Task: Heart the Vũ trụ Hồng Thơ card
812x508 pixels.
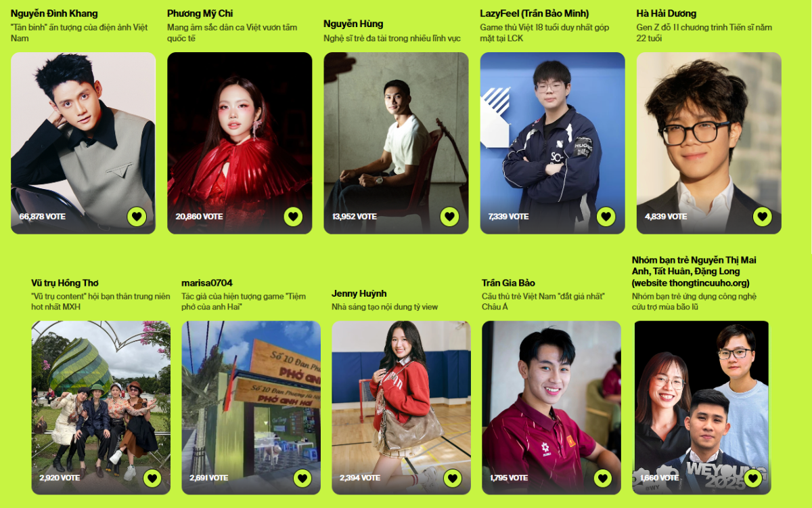Action: point(152,478)
